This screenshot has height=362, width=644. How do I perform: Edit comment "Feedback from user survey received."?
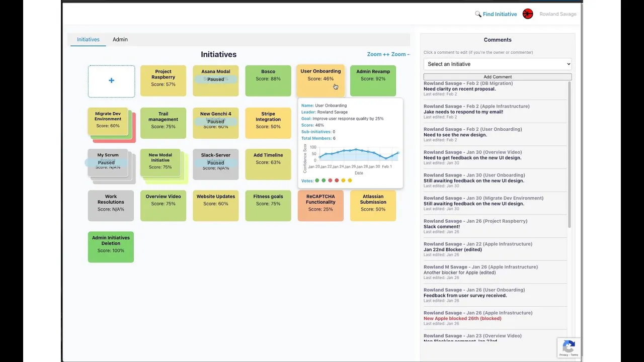click(x=465, y=296)
